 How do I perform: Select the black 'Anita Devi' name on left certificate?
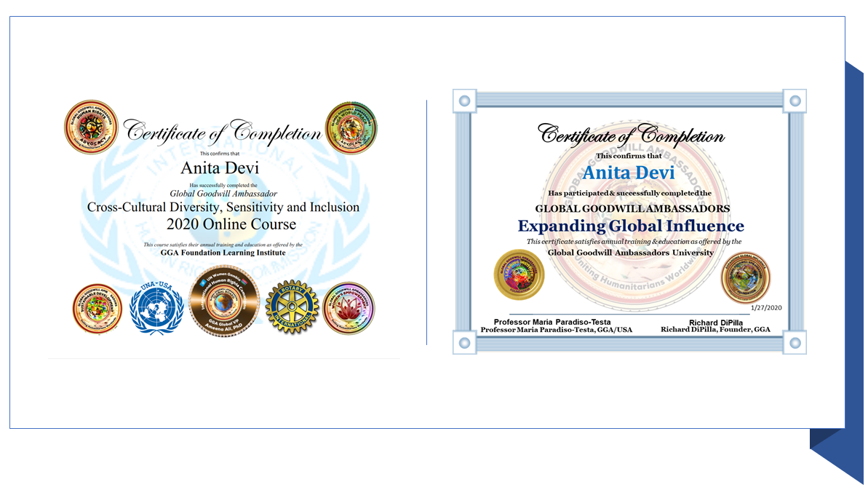(220, 167)
